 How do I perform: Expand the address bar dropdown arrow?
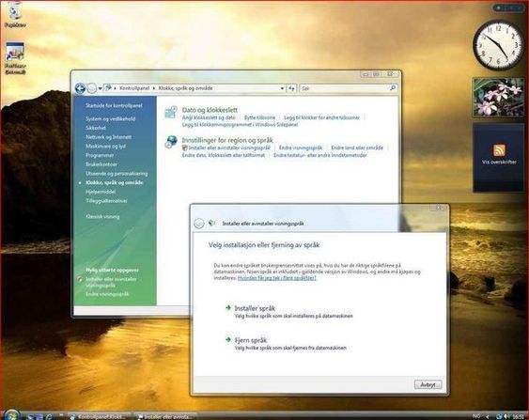pos(282,88)
